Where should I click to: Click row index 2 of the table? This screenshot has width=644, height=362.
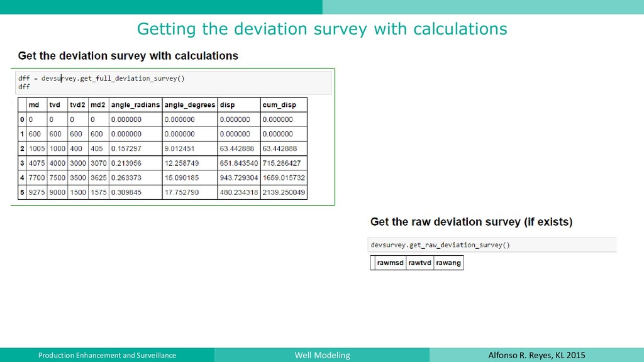click(x=22, y=148)
